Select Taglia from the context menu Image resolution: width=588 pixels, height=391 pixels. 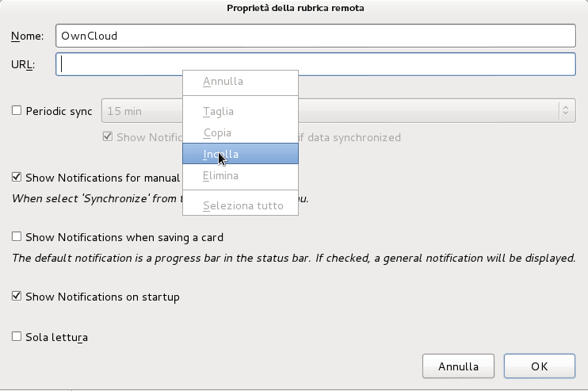pyautogui.click(x=219, y=112)
